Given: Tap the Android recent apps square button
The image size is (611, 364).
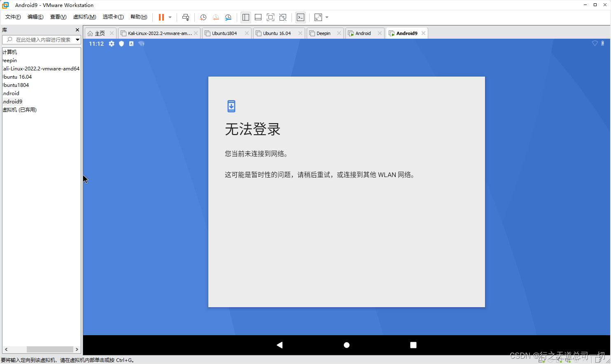Looking at the screenshot, I should [413, 345].
